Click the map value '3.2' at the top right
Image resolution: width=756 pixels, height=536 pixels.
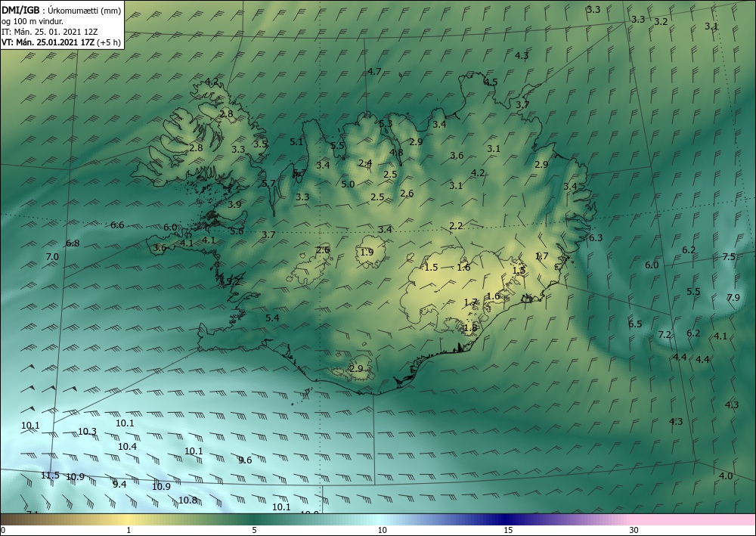click(x=661, y=22)
